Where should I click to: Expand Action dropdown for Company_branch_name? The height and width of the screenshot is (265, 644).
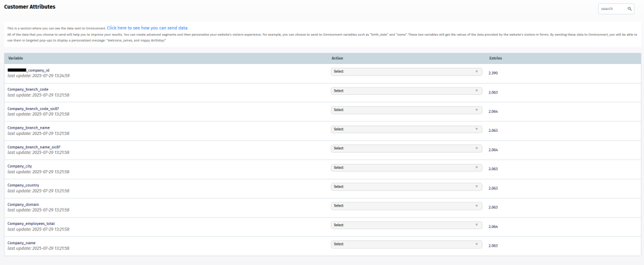pos(406,129)
